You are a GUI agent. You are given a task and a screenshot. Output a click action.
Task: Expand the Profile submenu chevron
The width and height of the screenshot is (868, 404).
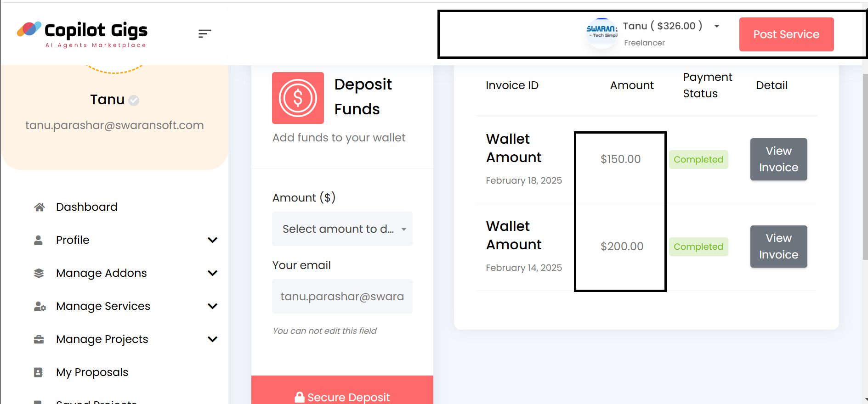(x=212, y=240)
